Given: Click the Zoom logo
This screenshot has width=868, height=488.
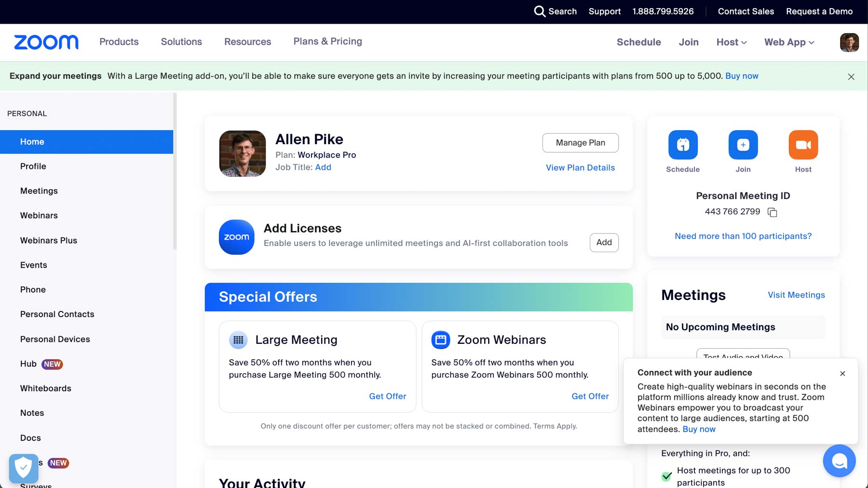Looking at the screenshot, I should coord(46,42).
